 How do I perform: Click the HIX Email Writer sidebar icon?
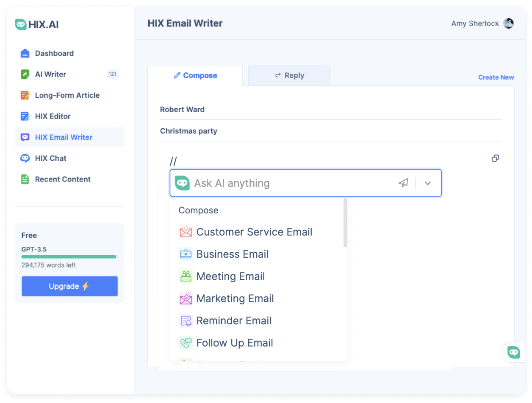click(x=25, y=137)
